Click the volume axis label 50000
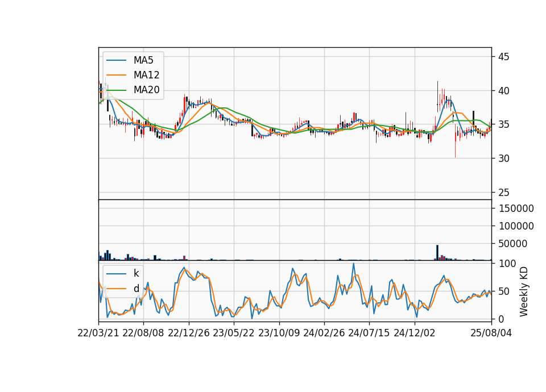546x392 pixels. tap(512, 244)
